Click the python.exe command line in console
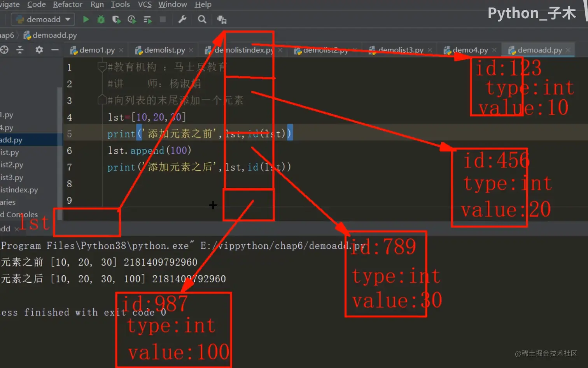The height and width of the screenshot is (368, 588). [183, 246]
